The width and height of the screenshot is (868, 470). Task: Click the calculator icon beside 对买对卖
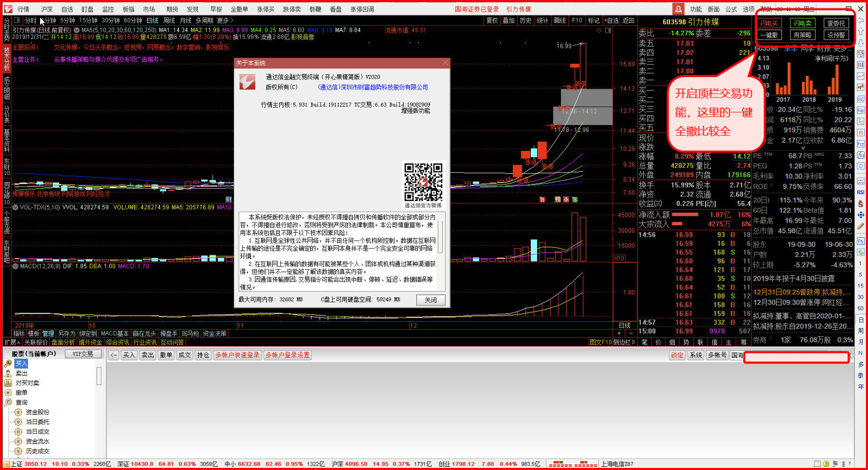[8, 383]
